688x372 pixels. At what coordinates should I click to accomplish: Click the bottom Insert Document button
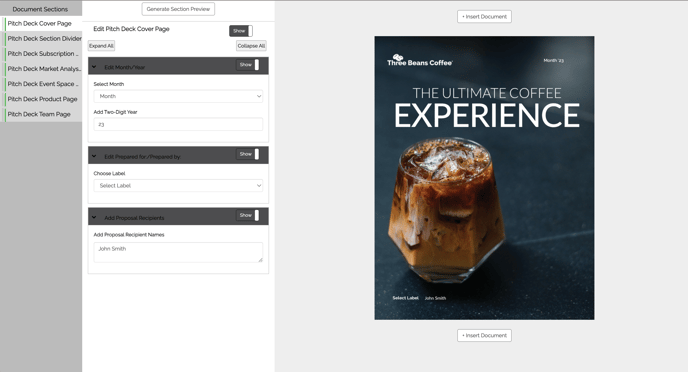tap(484, 336)
